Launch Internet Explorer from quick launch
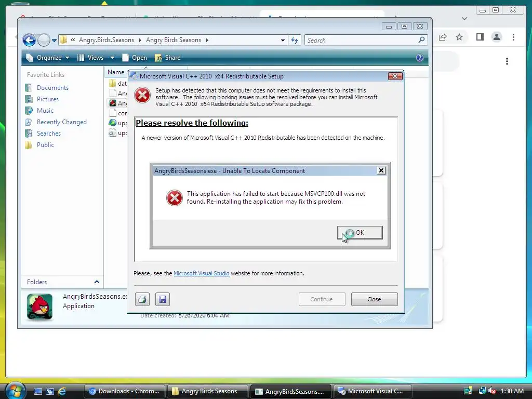The height and width of the screenshot is (399, 532). pyautogui.click(x=62, y=391)
